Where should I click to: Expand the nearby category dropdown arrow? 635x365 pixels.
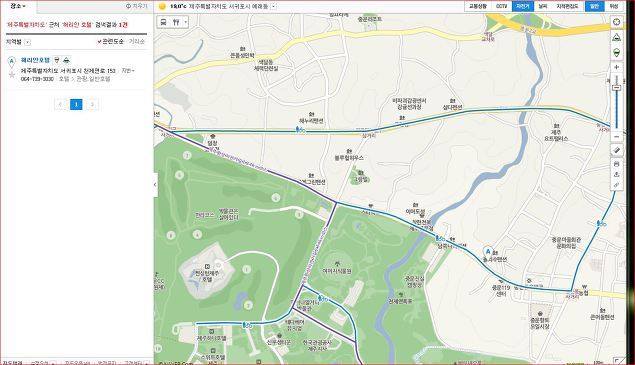185,22
